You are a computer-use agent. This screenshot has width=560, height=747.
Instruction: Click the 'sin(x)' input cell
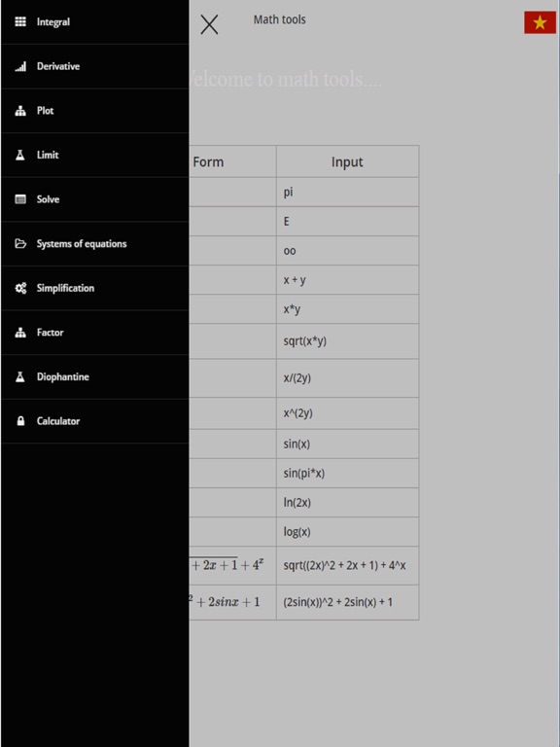coord(348,444)
